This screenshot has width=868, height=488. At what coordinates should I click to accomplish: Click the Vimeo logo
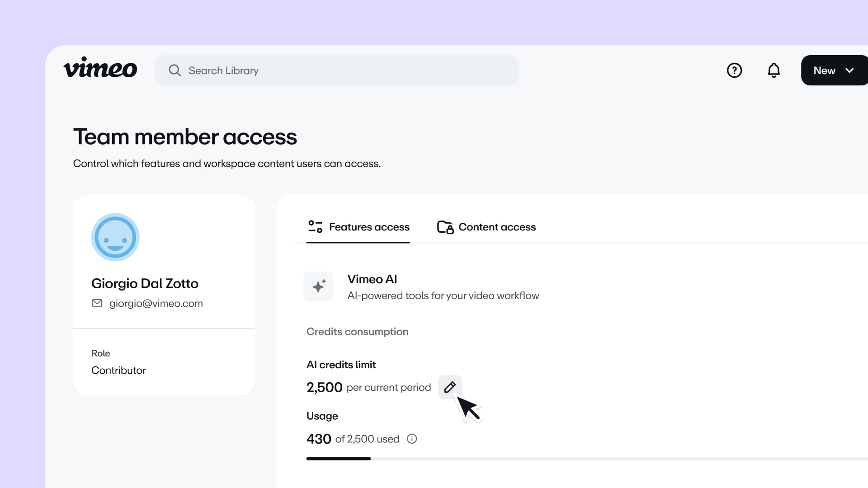[100, 68]
